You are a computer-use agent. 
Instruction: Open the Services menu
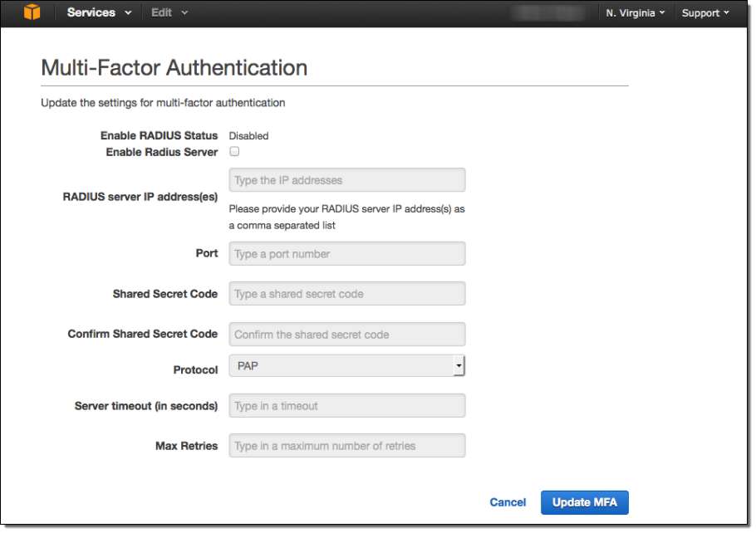[98, 13]
